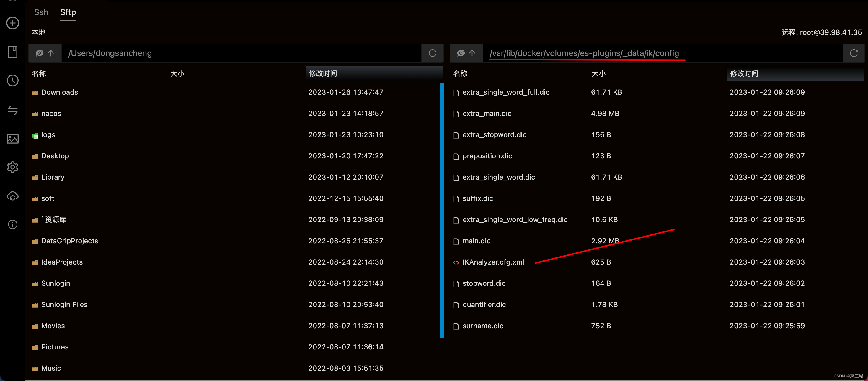Select extra_single_word.dic file
The width and height of the screenshot is (868, 381).
pyautogui.click(x=499, y=177)
